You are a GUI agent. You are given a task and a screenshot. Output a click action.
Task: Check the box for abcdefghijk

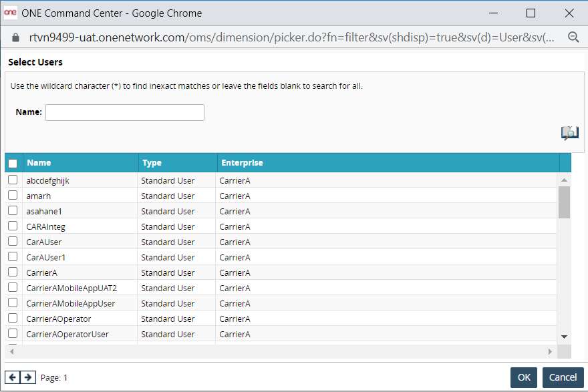13,180
